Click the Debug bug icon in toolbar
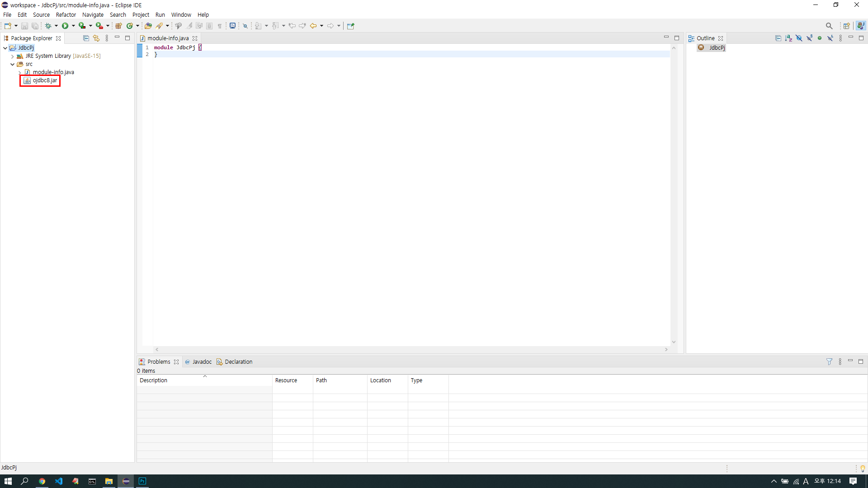Image resolution: width=868 pixels, height=488 pixels. [48, 26]
